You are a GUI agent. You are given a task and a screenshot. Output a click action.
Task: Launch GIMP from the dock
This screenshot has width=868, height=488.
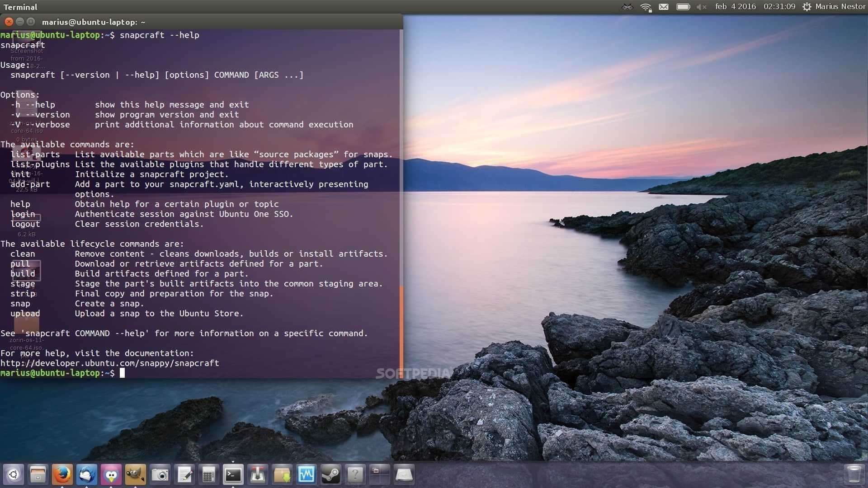pyautogui.click(x=135, y=474)
